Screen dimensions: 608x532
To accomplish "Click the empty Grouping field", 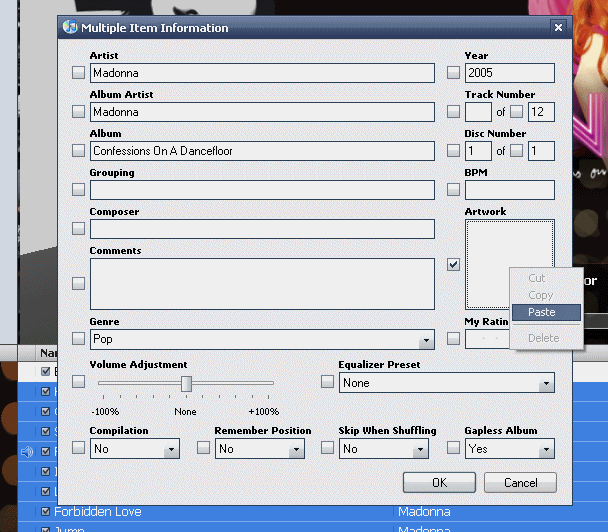I will coord(262,190).
